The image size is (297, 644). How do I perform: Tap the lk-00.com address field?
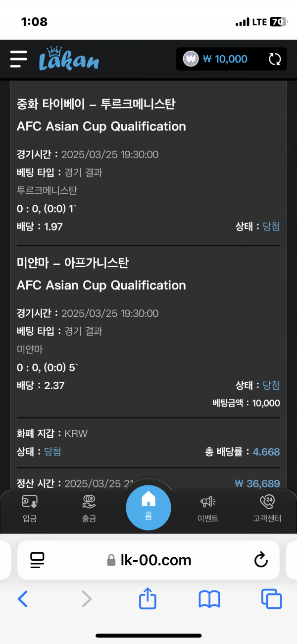[148, 560]
